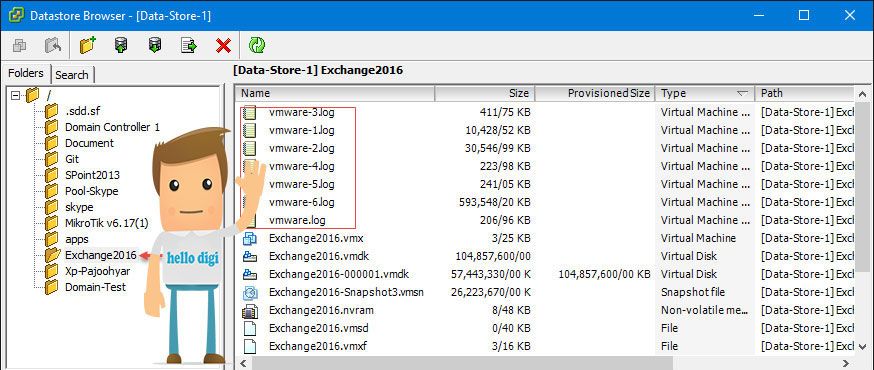Click the root folder icon

coord(32,94)
